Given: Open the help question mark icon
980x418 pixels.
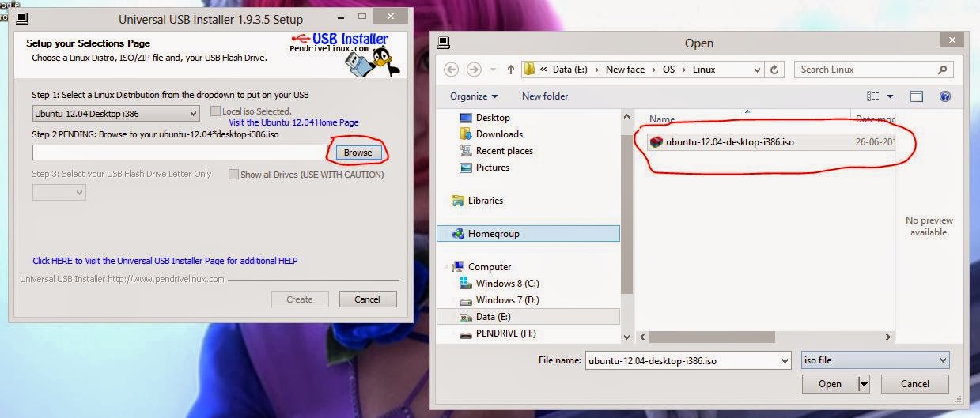Looking at the screenshot, I should (x=944, y=96).
